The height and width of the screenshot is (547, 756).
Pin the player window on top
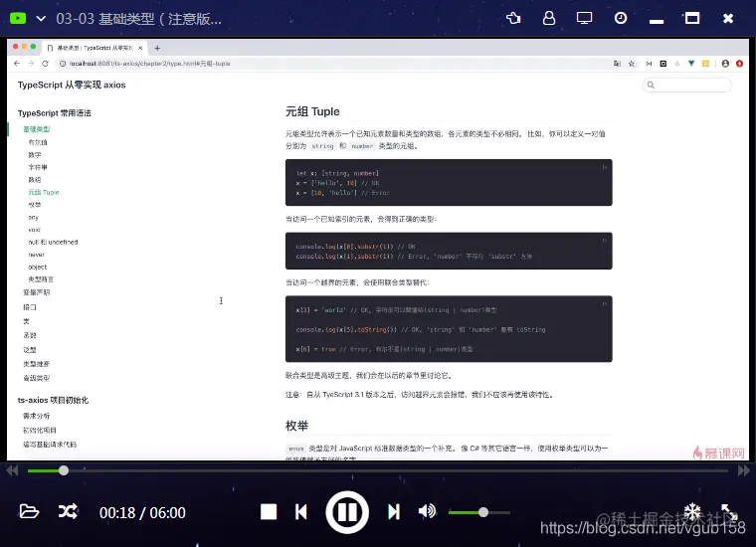click(513, 18)
